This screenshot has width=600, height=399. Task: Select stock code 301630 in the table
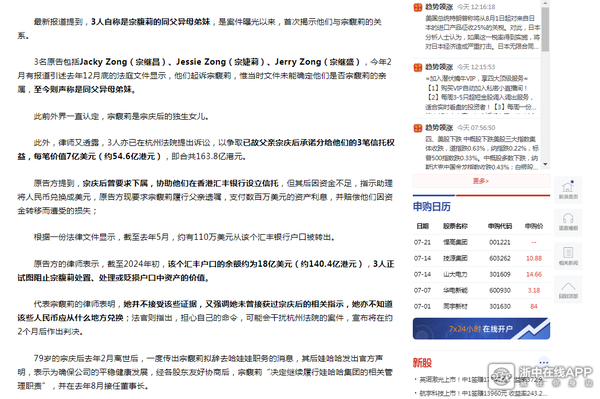[x=500, y=306]
